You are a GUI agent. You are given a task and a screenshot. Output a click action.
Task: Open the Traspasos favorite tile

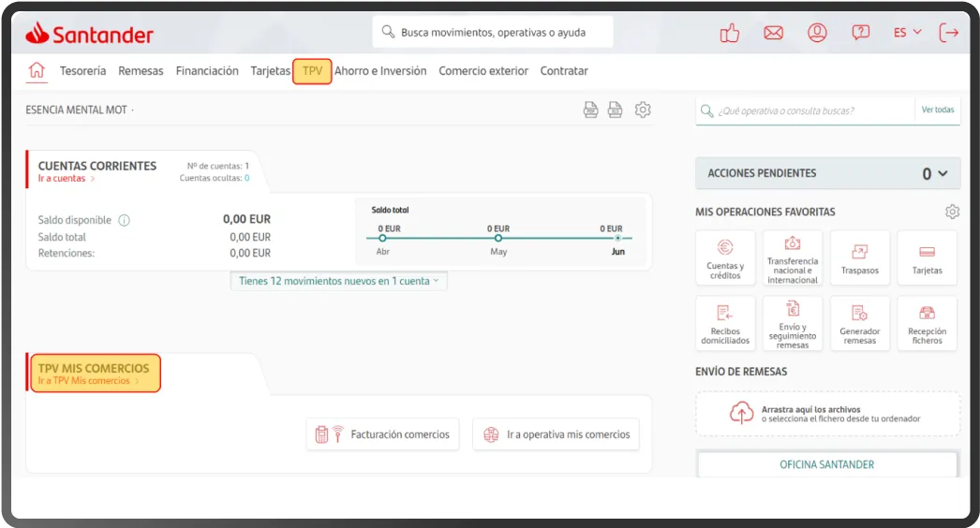tap(860, 258)
